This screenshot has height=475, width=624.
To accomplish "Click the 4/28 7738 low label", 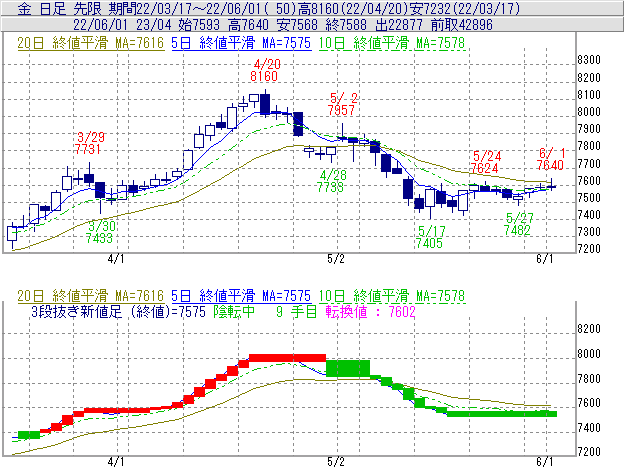I will coord(332,181).
